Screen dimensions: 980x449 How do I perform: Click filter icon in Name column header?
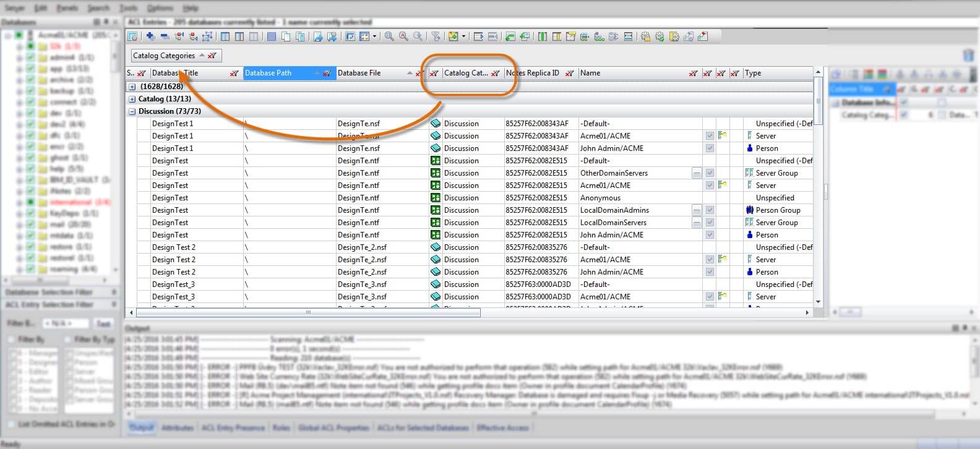tap(694, 74)
